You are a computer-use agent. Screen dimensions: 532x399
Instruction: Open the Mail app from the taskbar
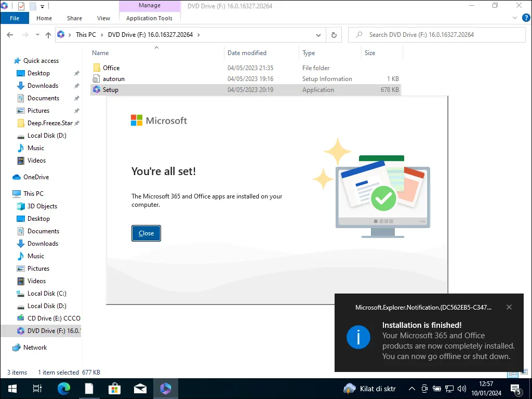tap(140, 388)
